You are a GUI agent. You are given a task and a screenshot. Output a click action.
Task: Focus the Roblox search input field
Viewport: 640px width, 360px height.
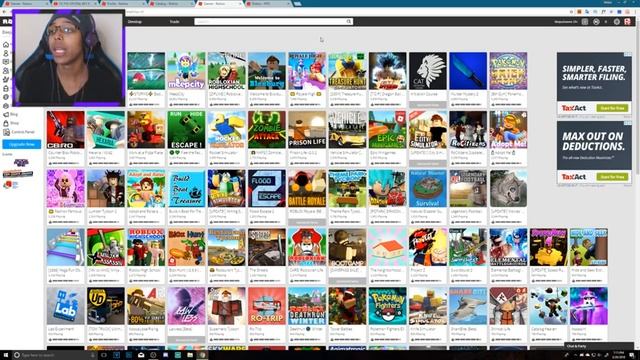(270, 22)
